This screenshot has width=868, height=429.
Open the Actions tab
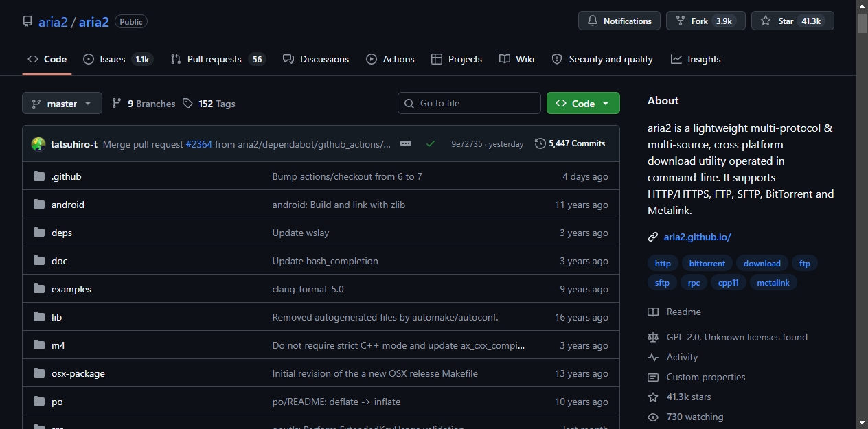pos(390,59)
